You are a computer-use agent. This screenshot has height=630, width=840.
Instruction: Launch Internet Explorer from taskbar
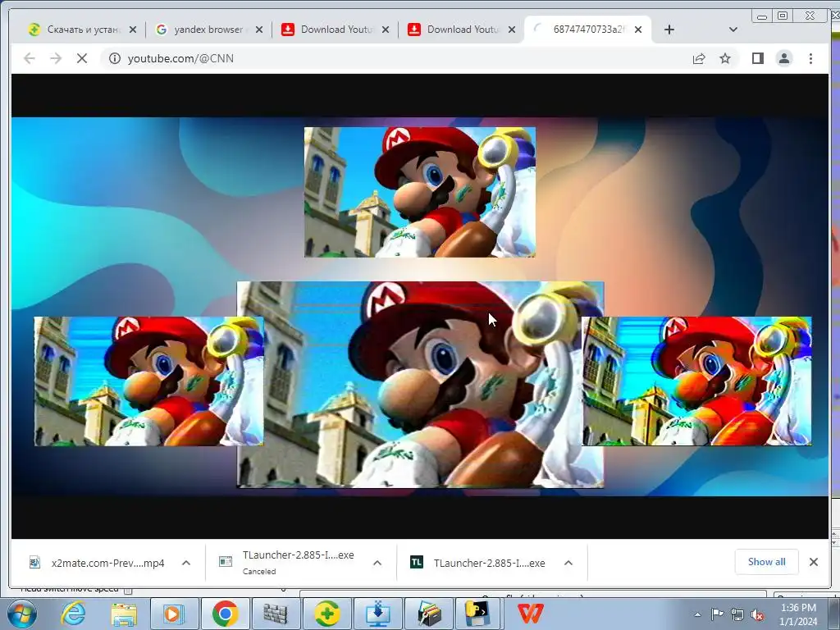(x=73, y=614)
